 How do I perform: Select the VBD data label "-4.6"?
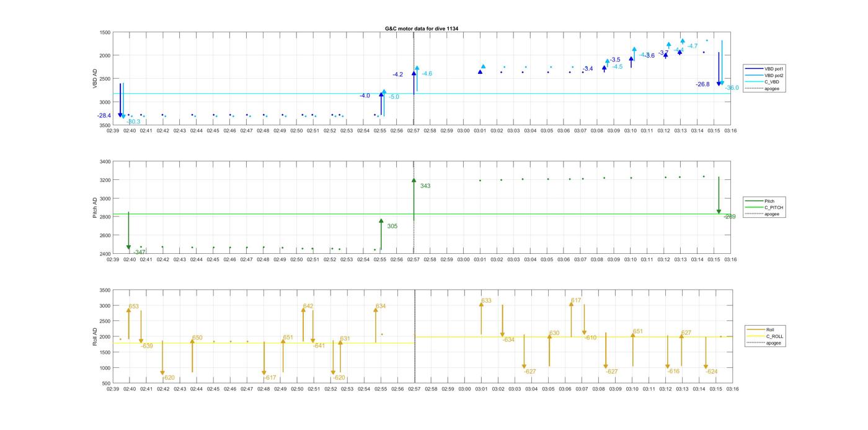tap(427, 73)
